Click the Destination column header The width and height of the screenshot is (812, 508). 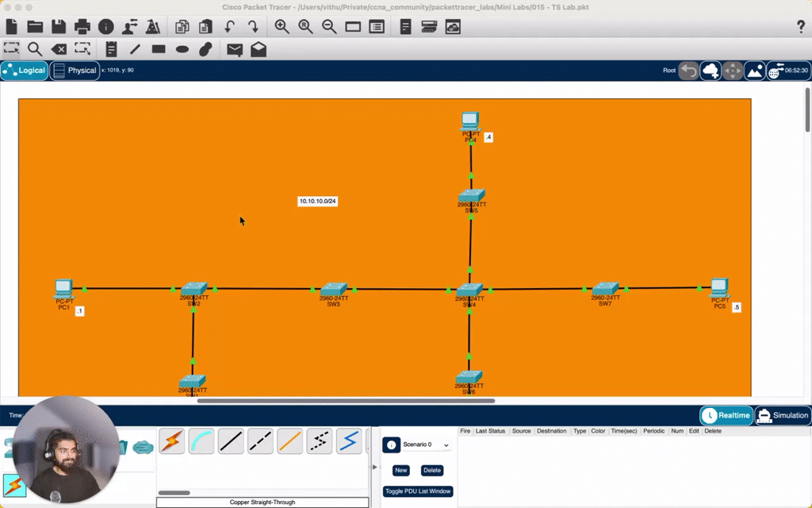(551, 431)
